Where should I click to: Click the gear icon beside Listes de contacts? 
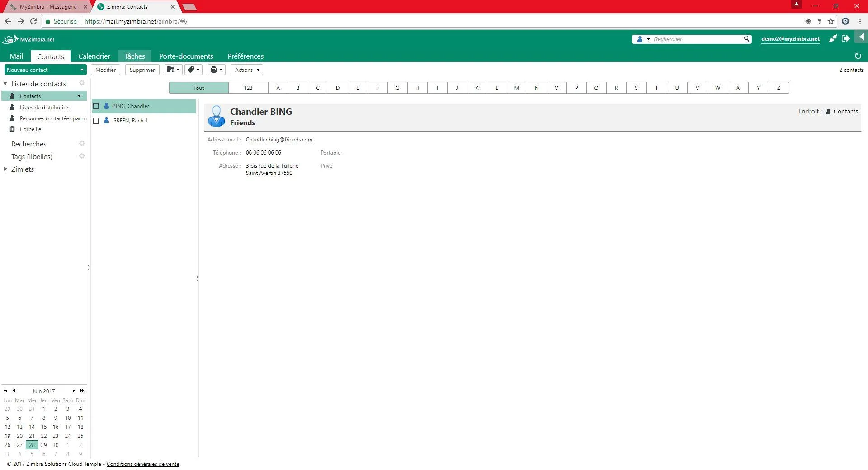(82, 83)
